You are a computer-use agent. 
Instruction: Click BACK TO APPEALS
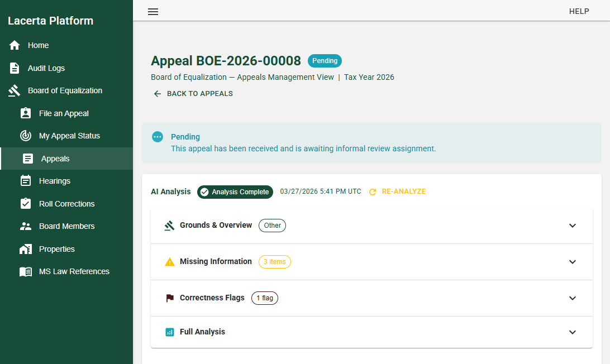pyautogui.click(x=192, y=93)
